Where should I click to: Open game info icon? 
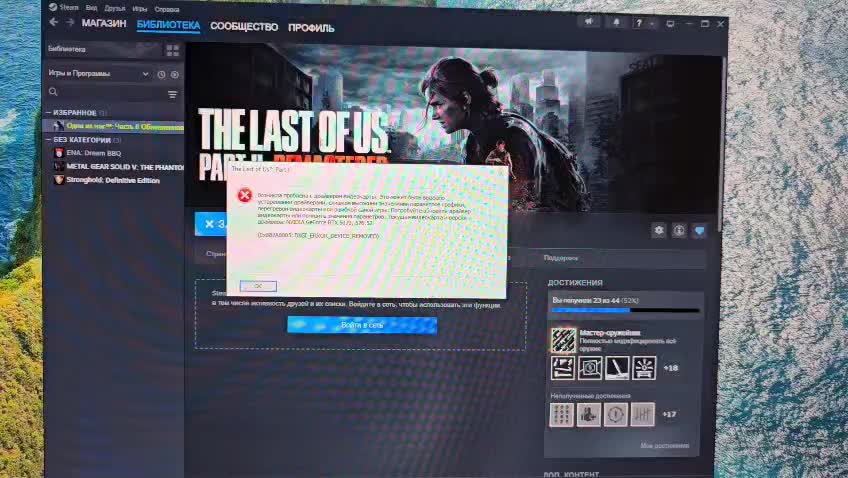click(x=679, y=231)
